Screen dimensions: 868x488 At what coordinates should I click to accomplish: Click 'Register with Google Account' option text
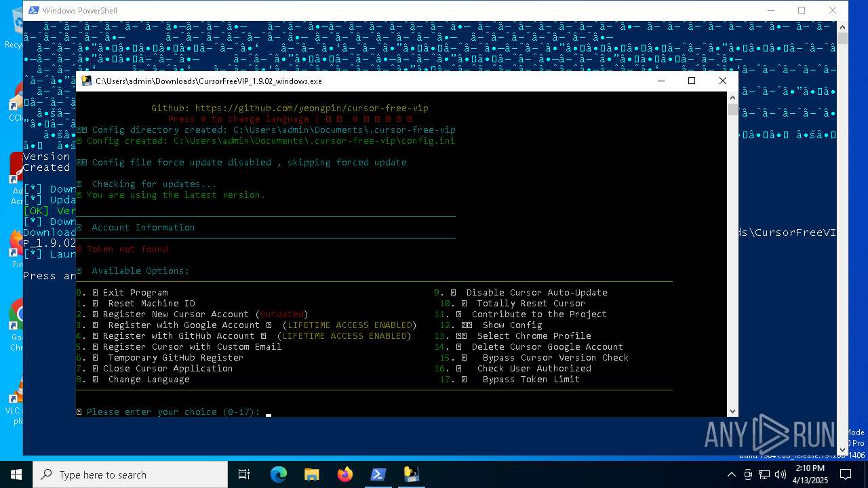pos(184,325)
